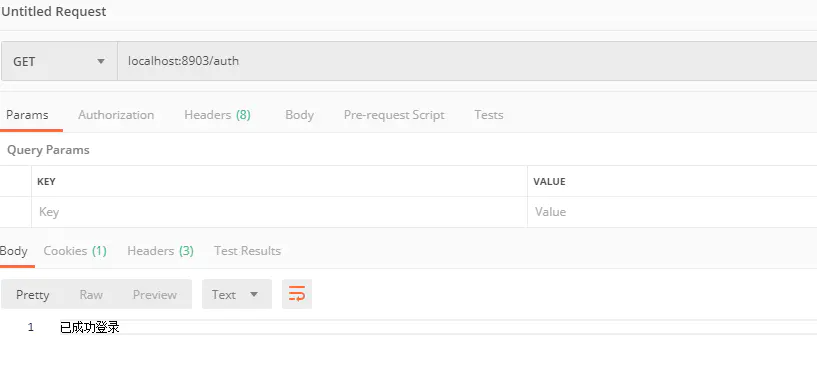The width and height of the screenshot is (817, 382).
Task: Open the Pre-request Script tab
Action: click(x=394, y=115)
